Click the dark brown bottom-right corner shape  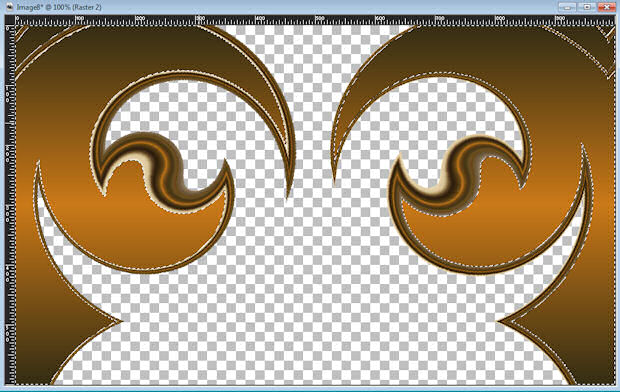pyautogui.click(x=585, y=344)
